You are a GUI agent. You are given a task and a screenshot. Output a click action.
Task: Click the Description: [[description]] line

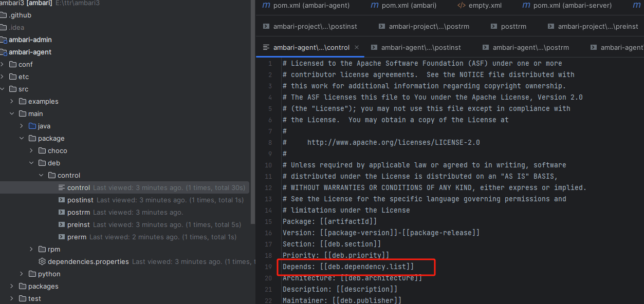(x=340, y=289)
